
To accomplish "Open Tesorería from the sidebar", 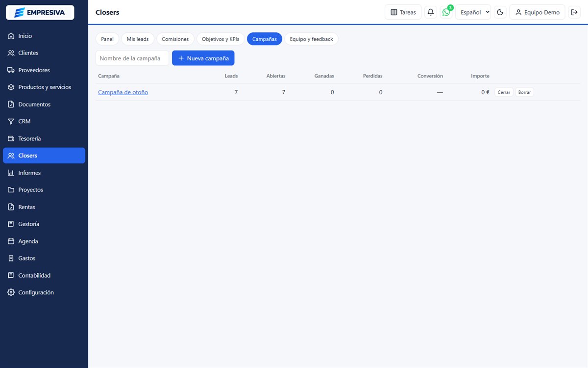I will point(44,138).
